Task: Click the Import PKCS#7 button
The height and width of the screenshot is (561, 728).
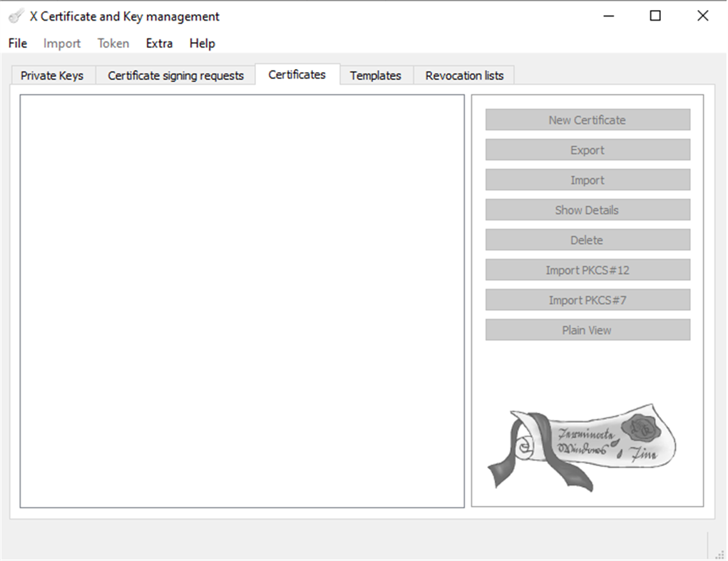Action: 587,299
